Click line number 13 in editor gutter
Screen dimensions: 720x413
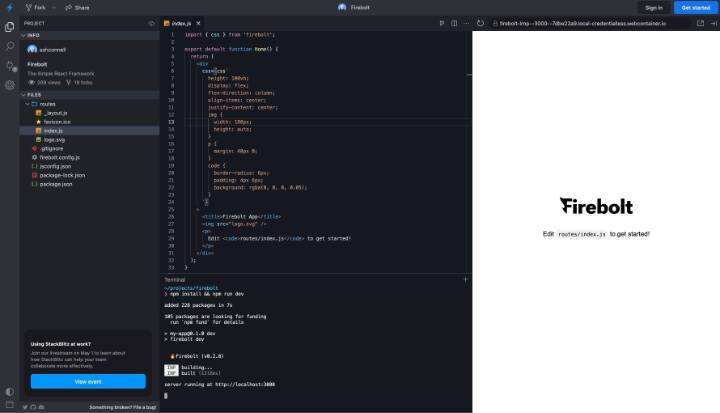point(171,122)
